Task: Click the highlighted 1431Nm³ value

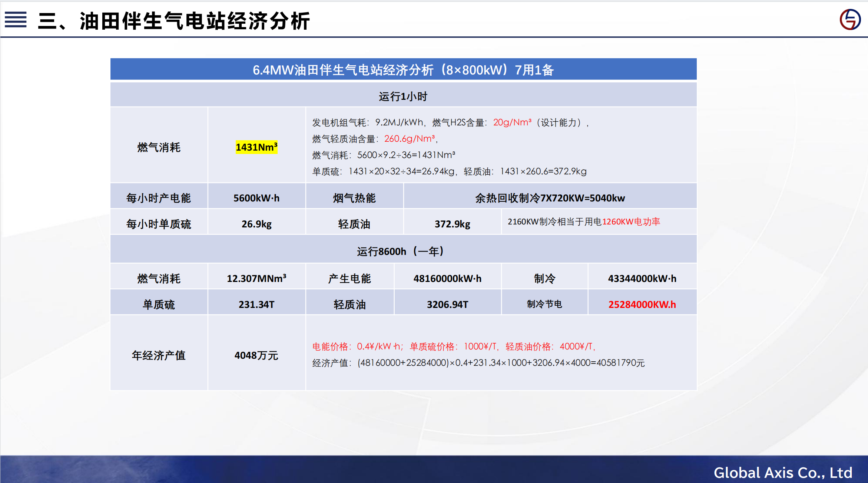Action: tap(256, 147)
